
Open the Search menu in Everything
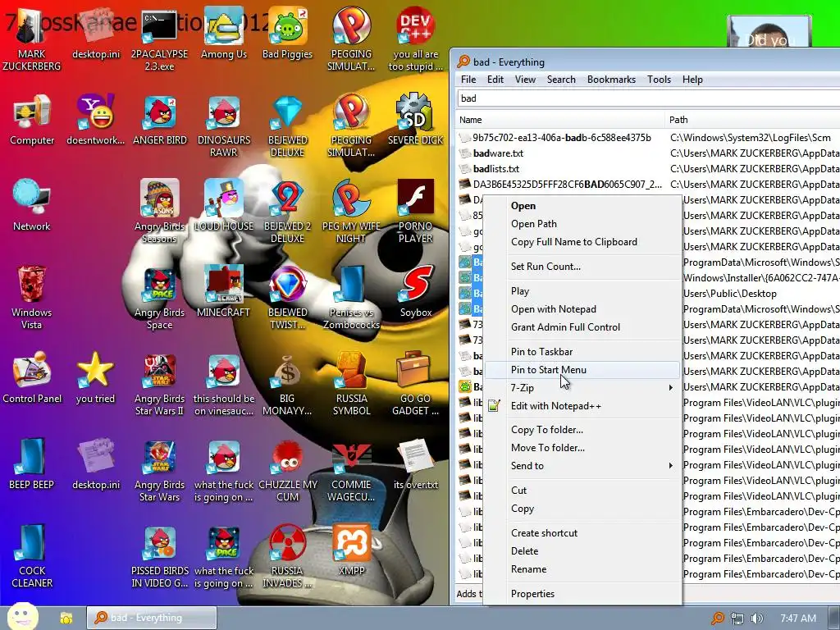561,80
